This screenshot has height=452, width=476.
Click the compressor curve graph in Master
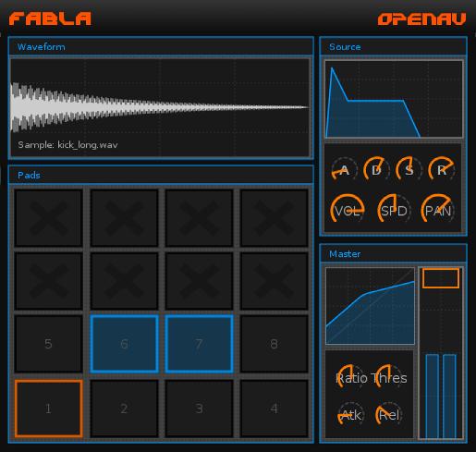[x=370, y=306]
